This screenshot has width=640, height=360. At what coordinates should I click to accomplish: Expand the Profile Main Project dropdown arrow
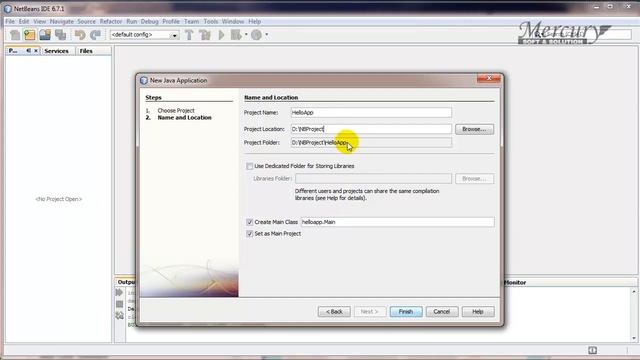click(x=267, y=35)
